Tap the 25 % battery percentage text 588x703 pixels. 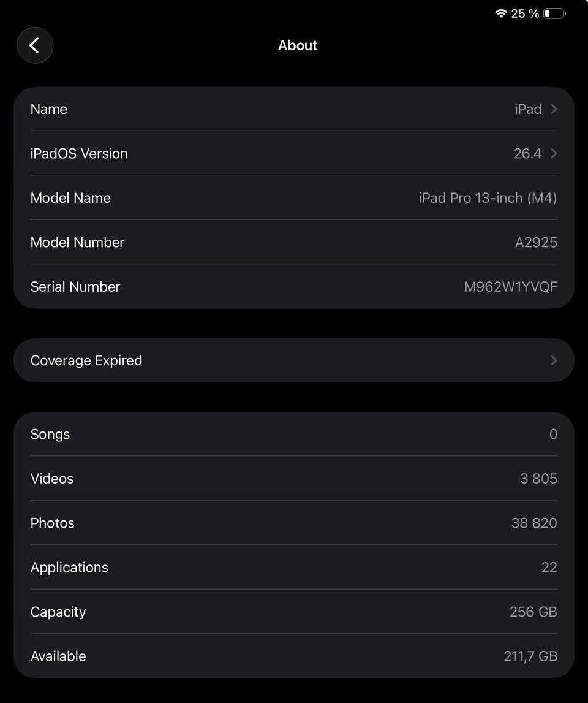tap(525, 13)
